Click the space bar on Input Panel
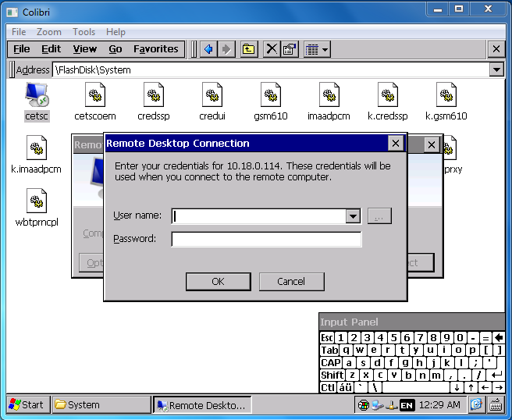The width and height of the screenshot is (512, 420). (x=416, y=387)
